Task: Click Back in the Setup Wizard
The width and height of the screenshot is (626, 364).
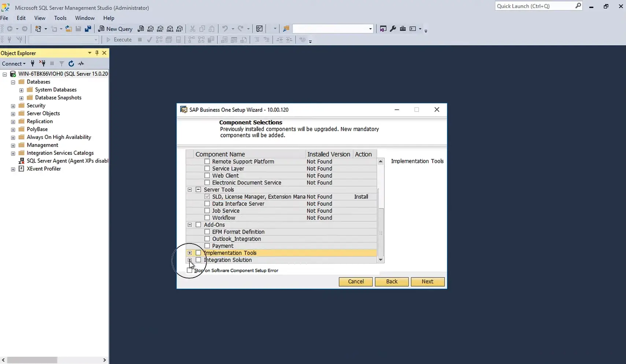Action: (x=392, y=282)
